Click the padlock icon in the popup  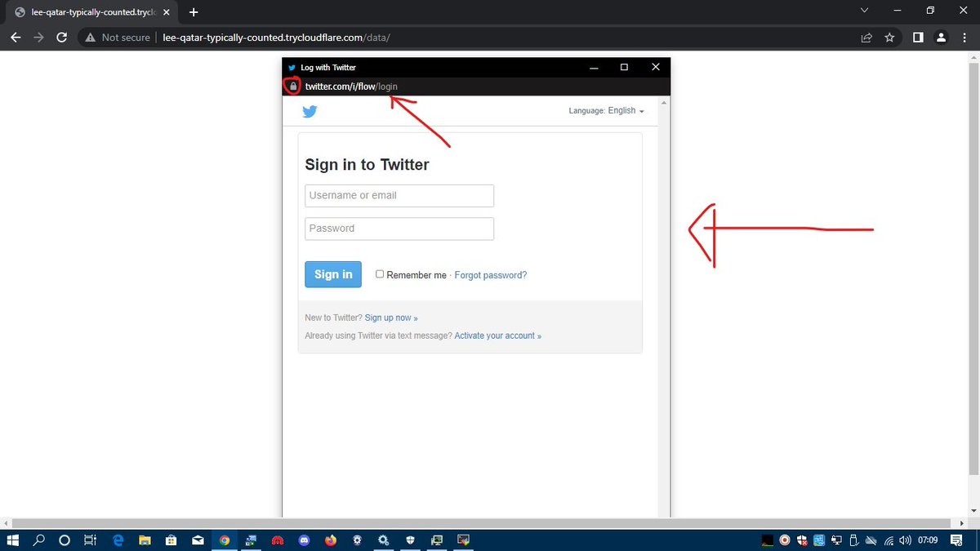coord(293,87)
